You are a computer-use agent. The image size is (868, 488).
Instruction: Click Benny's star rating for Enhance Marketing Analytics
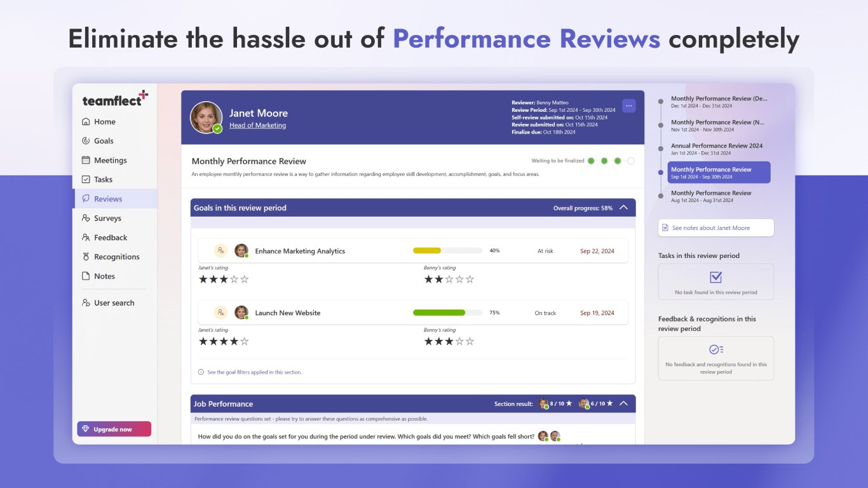tap(449, 279)
